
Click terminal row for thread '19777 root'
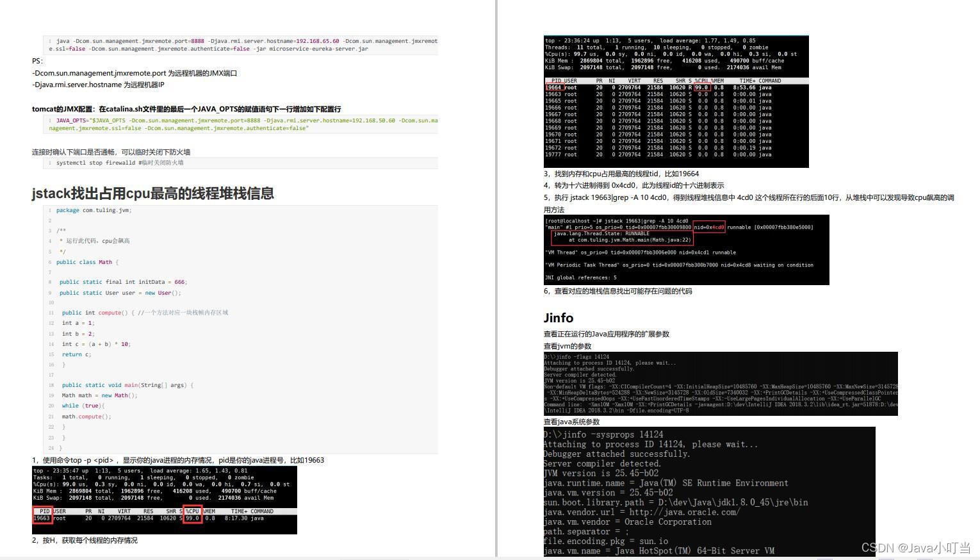pyautogui.click(x=658, y=154)
